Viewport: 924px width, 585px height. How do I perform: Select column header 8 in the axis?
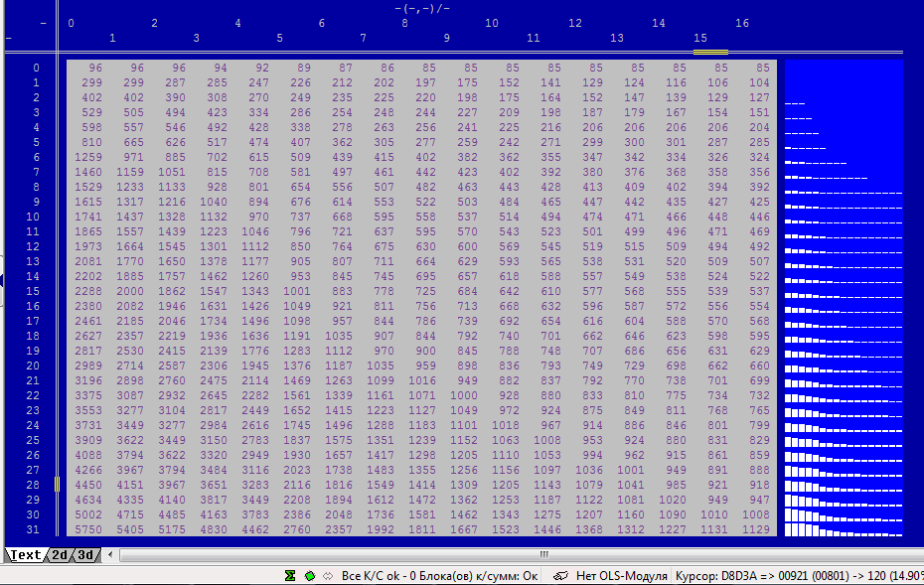click(x=404, y=23)
